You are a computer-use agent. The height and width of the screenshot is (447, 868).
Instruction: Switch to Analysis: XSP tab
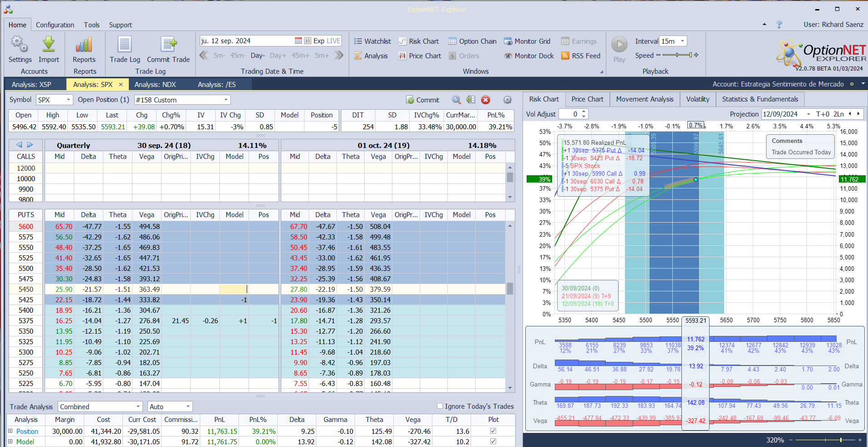(31, 85)
